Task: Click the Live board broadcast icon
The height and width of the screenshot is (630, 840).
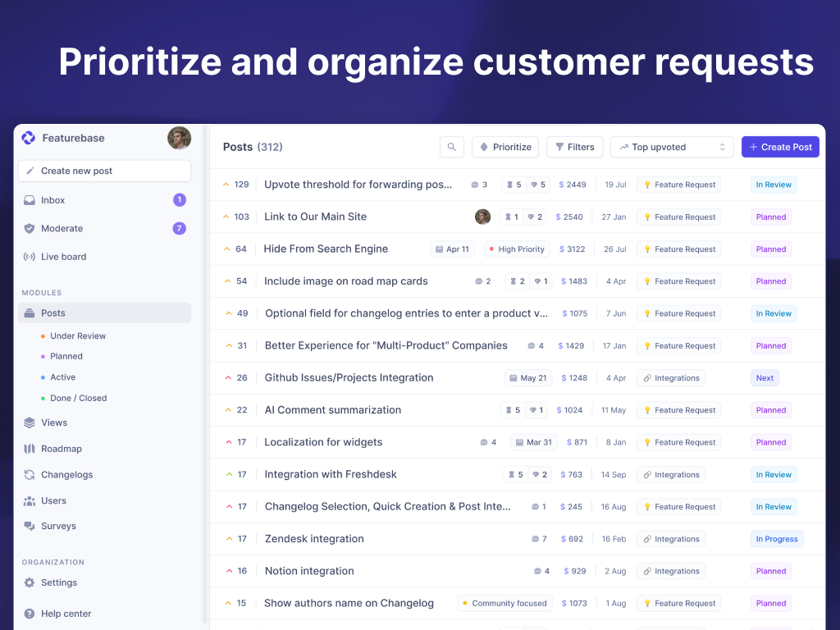Action: (30, 257)
